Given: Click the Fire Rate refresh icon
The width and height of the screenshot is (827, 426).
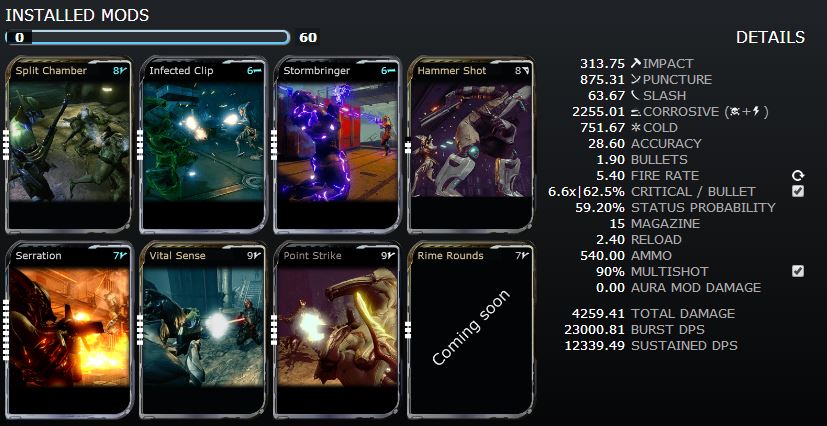Looking at the screenshot, I should [797, 176].
